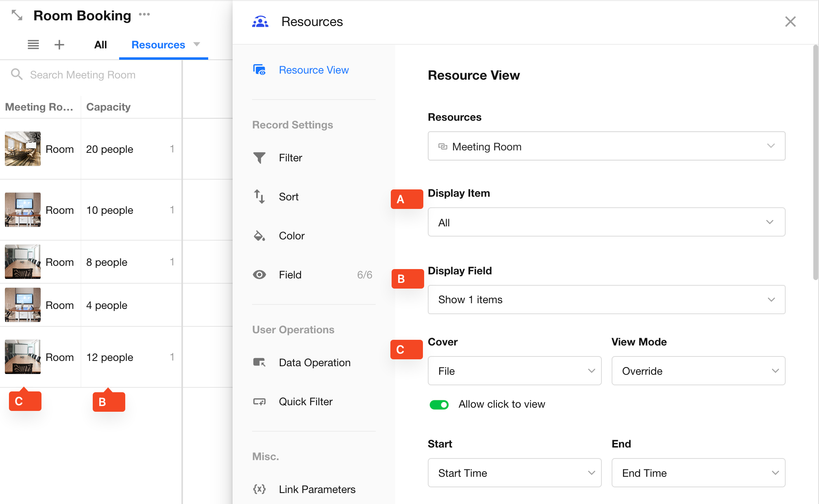819x504 pixels.
Task: Click the Search Meeting Room field
Action: [x=83, y=75]
